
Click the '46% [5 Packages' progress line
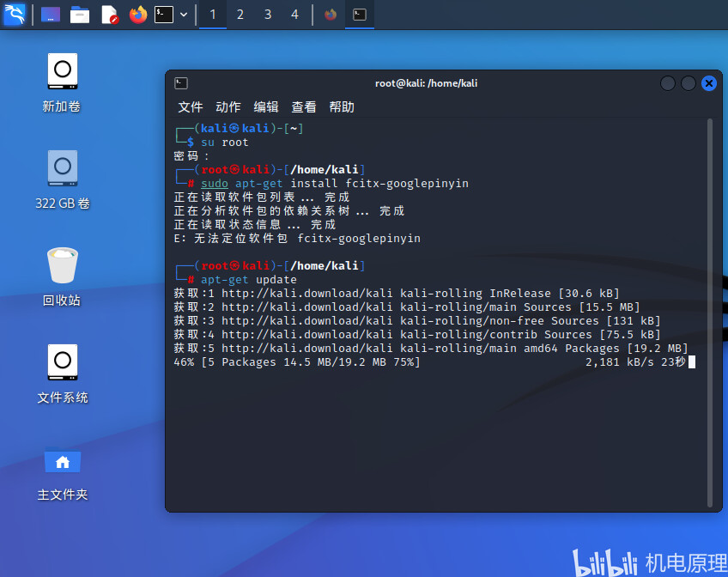point(297,362)
